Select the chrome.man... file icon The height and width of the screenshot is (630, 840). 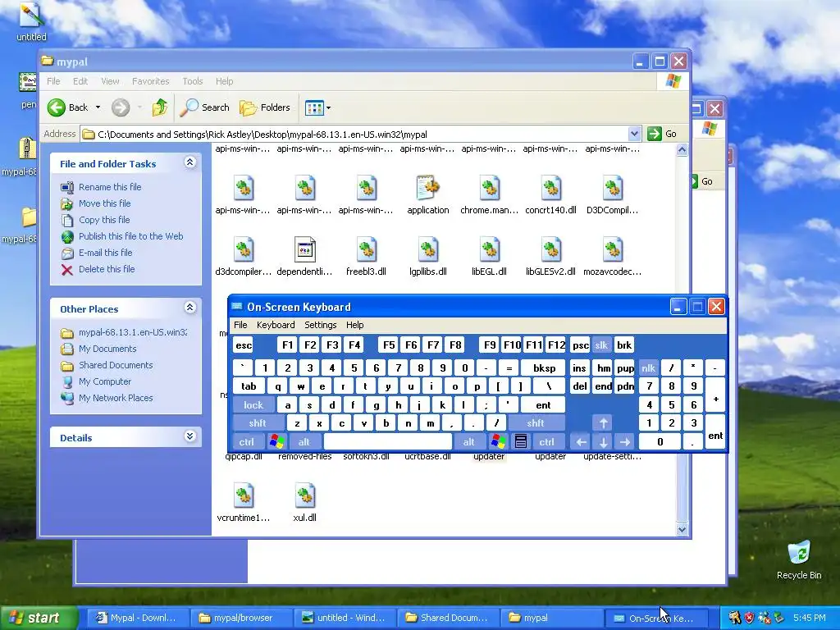[x=489, y=188]
